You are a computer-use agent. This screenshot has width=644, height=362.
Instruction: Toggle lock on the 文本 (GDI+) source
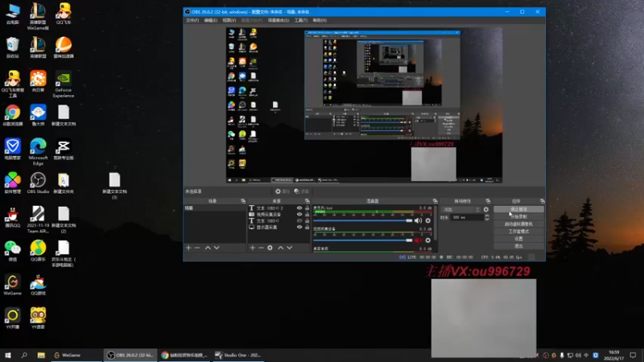307,220
